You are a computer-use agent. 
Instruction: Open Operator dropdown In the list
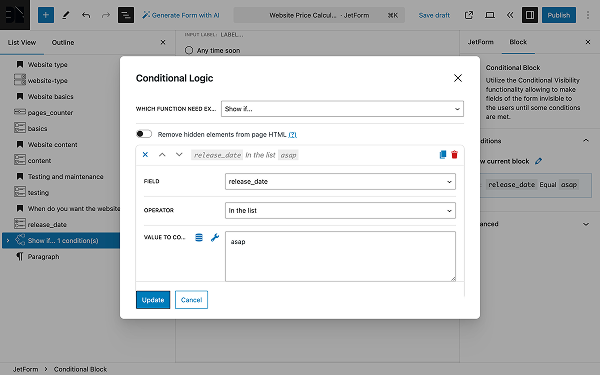click(x=340, y=211)
